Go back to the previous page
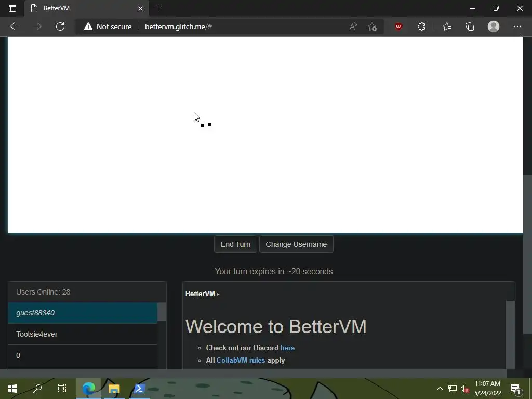 (x=14, y=26)
